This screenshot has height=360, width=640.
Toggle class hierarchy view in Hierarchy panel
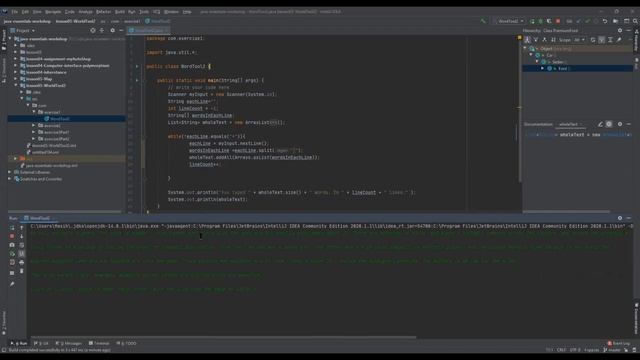(527, 40)
